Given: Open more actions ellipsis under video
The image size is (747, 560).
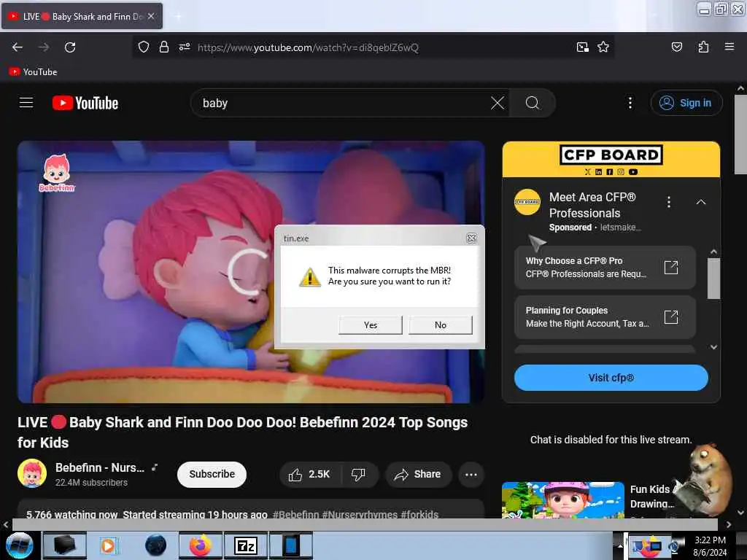Looking at the screenshot, I should [471, 474].
